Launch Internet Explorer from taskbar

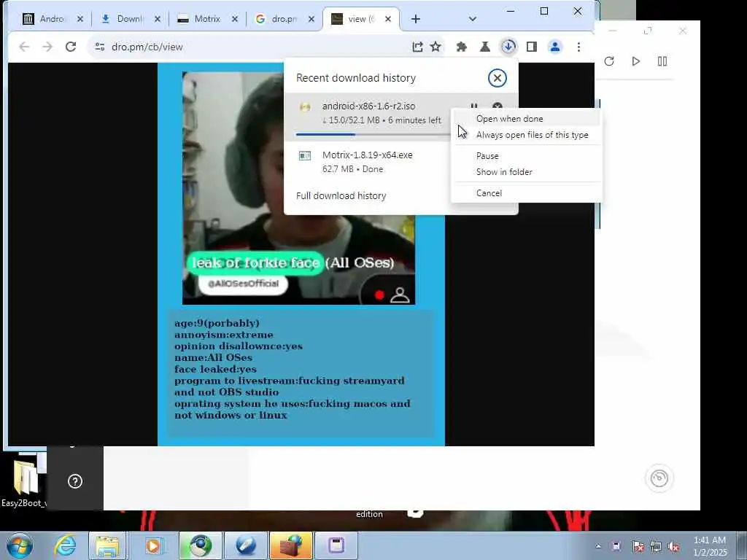[x=64, y=545]
